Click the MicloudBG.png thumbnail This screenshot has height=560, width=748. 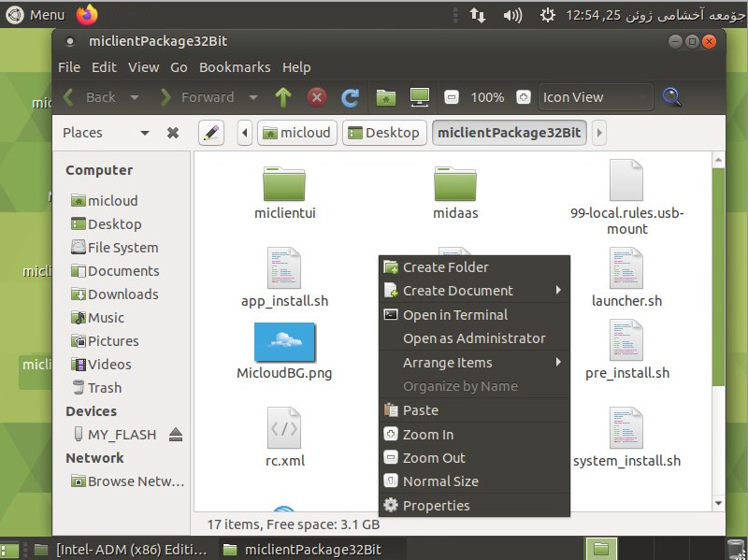pyautogui.click(x=284, y=343)
